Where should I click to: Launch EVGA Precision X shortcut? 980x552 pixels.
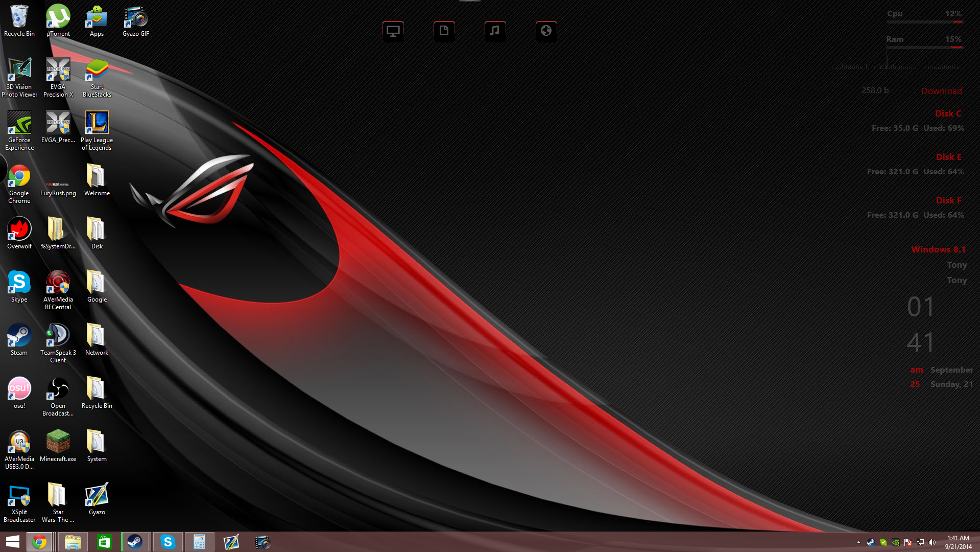point(58,77)
